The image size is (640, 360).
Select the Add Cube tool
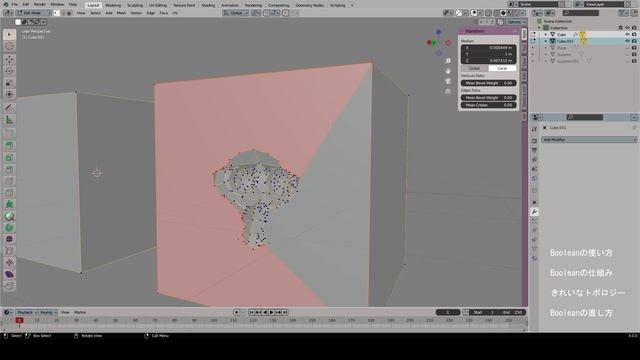(x=9, y=133)
